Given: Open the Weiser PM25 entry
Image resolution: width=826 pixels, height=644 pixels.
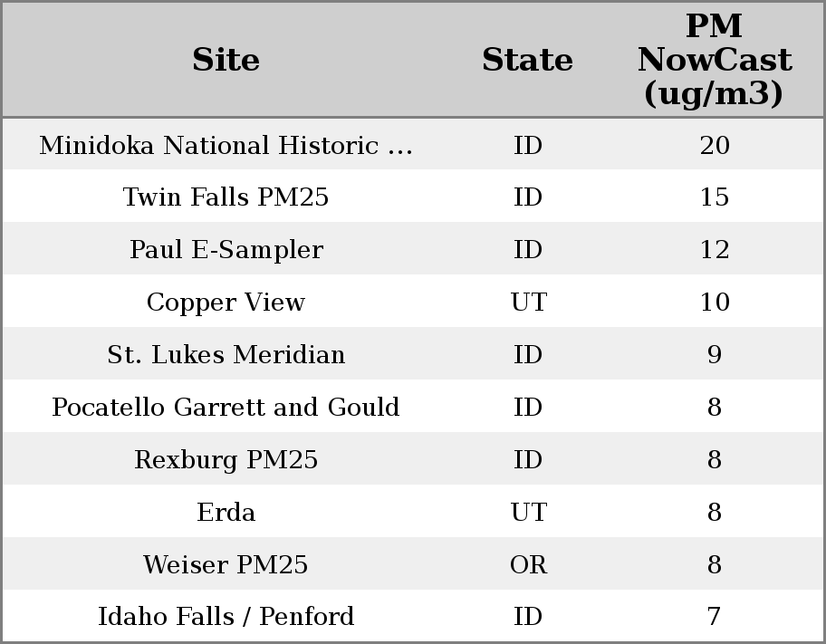Looking at the screenshot, I should coord(226,565).
